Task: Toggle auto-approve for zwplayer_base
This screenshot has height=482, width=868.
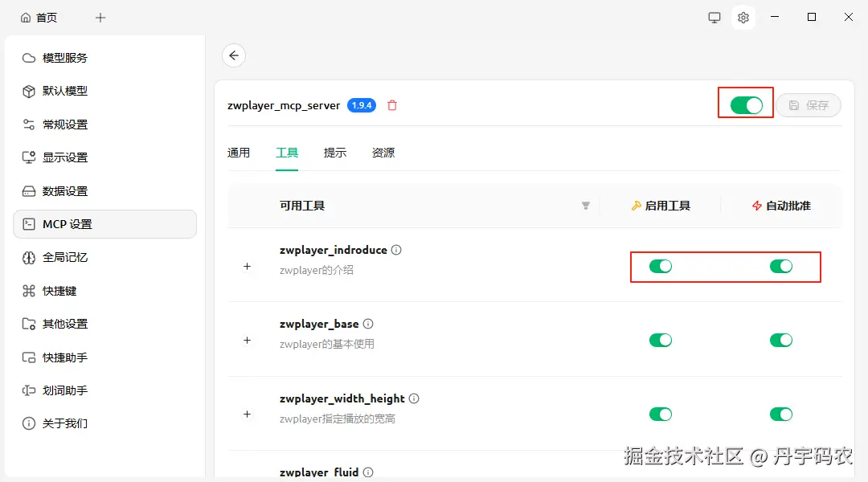Action: (x=781, y=341)
